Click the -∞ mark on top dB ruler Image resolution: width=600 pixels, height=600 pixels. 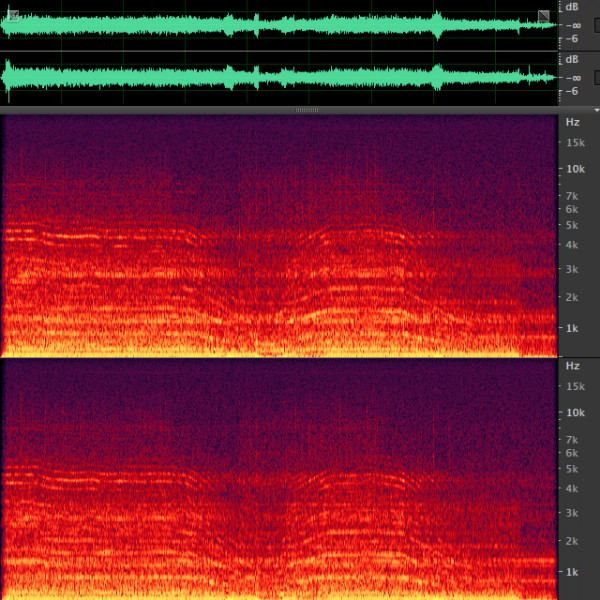[574, 25]
